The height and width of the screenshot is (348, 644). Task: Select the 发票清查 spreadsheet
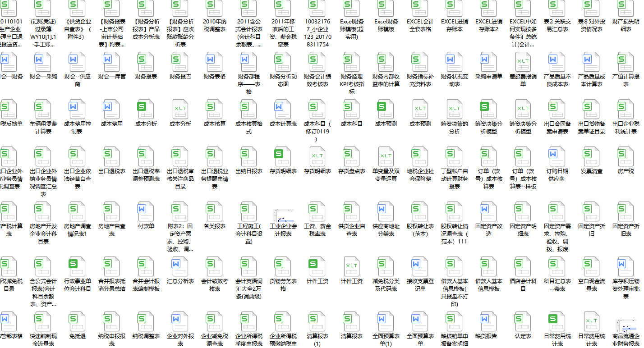pos(591,158)
